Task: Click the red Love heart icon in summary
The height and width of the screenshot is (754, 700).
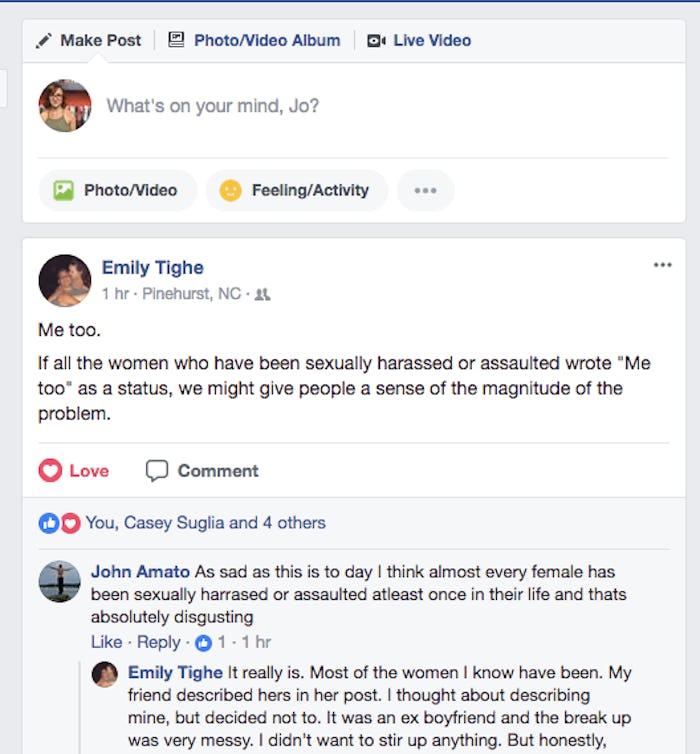Action: [70, 522]
